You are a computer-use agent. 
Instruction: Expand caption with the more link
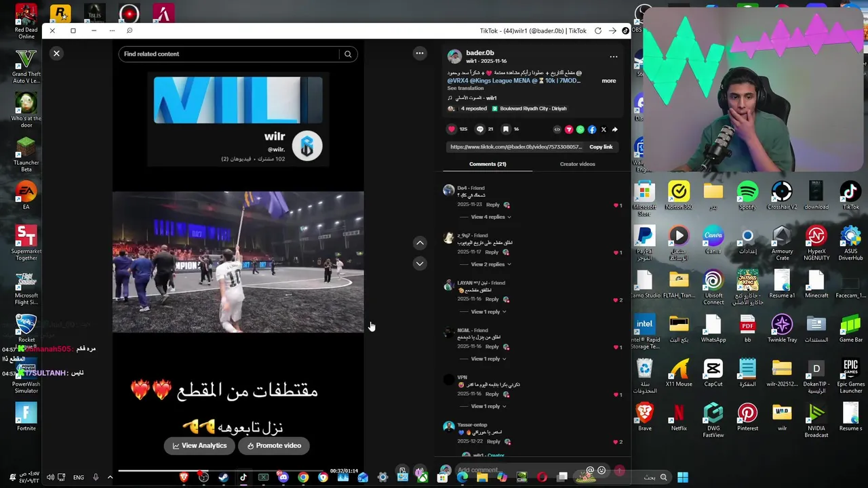click(x=609, y=81)
